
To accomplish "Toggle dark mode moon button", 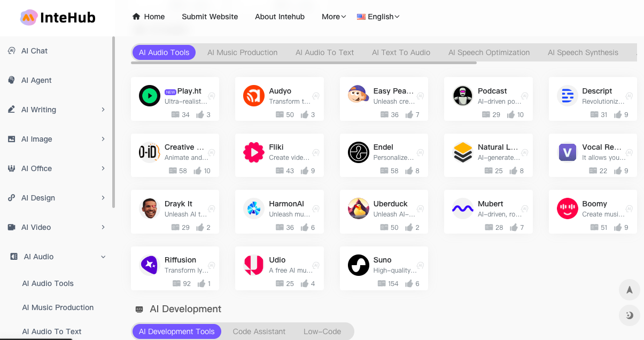I will coord(630,315).
